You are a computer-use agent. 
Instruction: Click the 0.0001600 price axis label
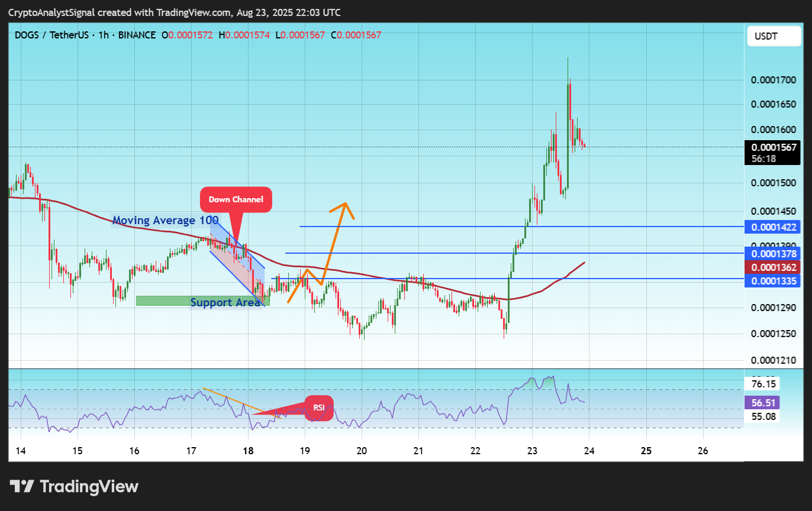[x=774, y=130]
